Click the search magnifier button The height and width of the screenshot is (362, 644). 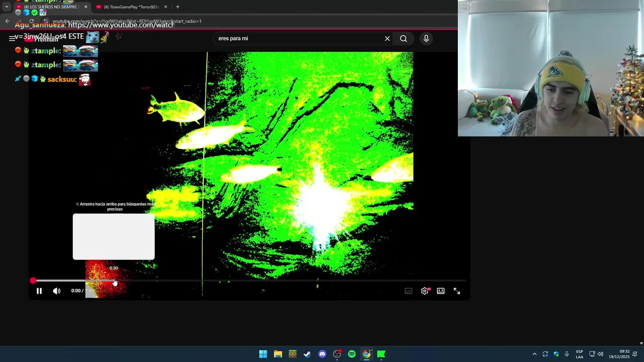click(x=404, y=38)
